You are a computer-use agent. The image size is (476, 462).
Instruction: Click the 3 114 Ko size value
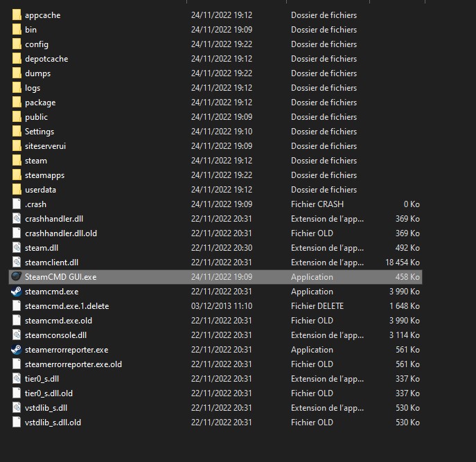(x=405, y=335)
